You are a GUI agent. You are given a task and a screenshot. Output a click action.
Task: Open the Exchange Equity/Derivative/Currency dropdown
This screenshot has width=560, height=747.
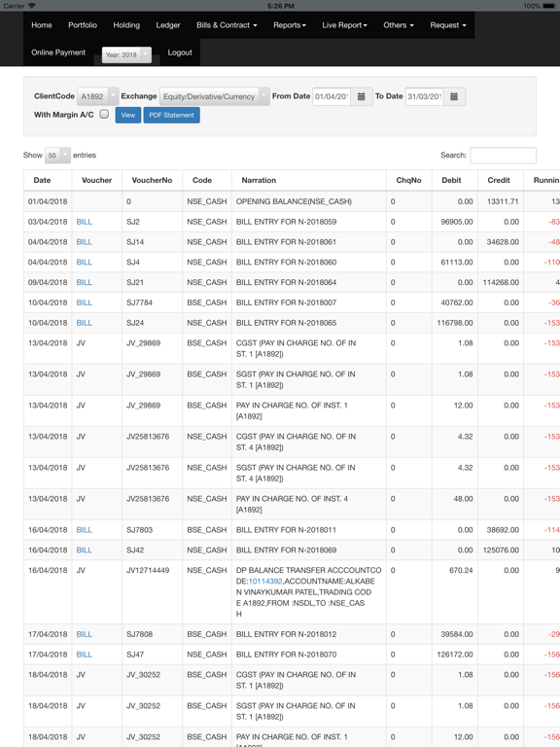(214, 96)
